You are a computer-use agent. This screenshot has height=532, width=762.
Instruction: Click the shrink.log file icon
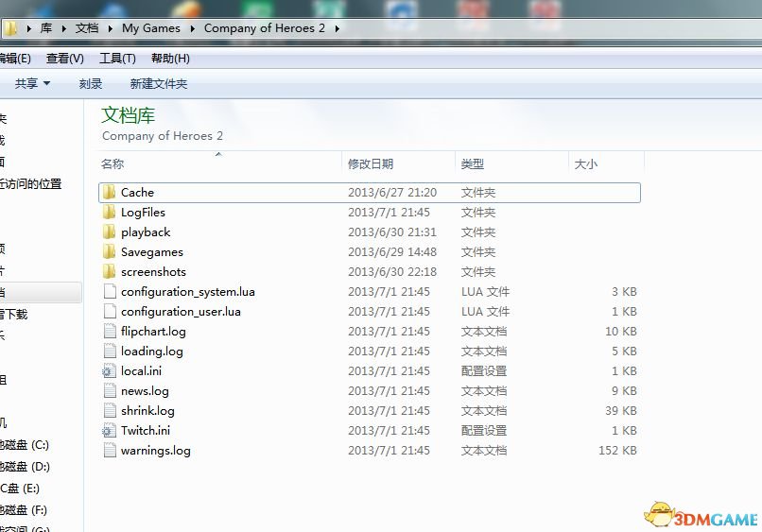pos(110,410)
